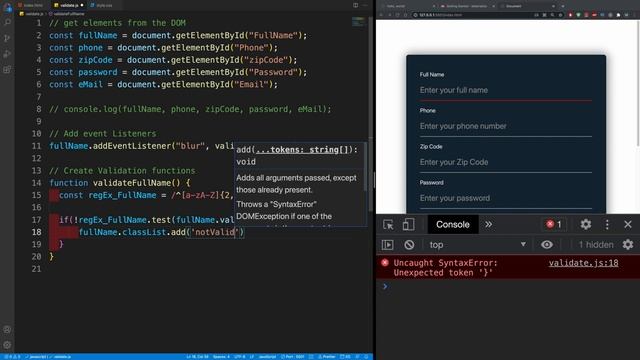
Task: Open DevTools three-dot customize menu
Action: point(607,224)
